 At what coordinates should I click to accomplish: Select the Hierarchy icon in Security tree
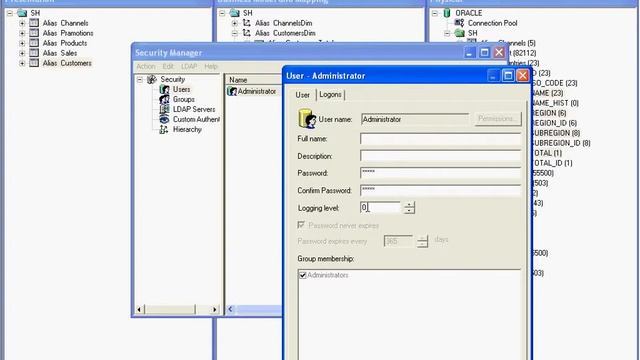click(164, 129)
